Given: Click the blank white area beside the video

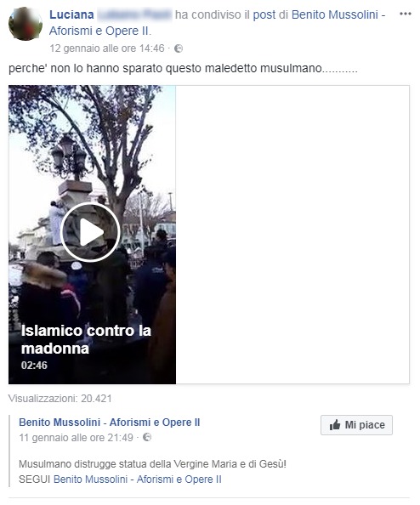Looking at the screenshot, I should click(292, 235).
